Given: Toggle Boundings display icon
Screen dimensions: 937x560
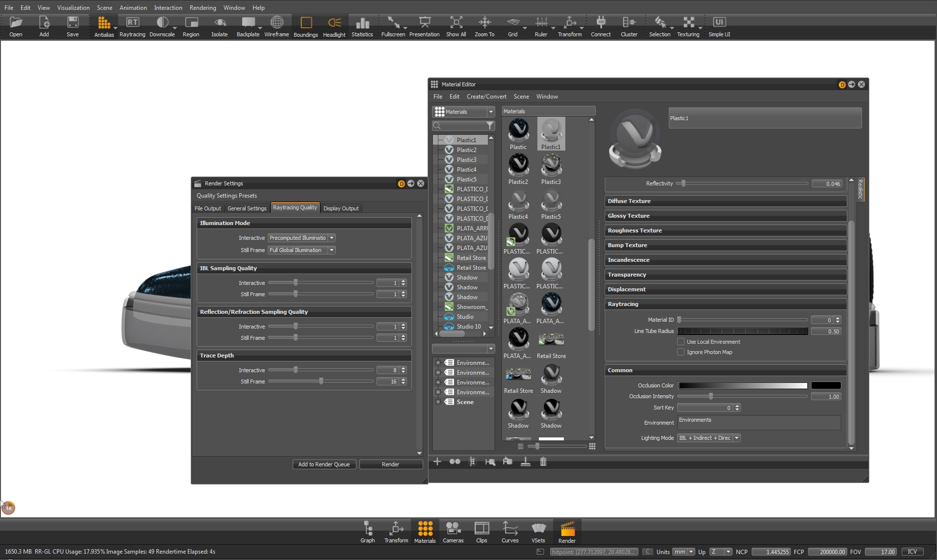Looking at the screenshot, I should [306, 26].
